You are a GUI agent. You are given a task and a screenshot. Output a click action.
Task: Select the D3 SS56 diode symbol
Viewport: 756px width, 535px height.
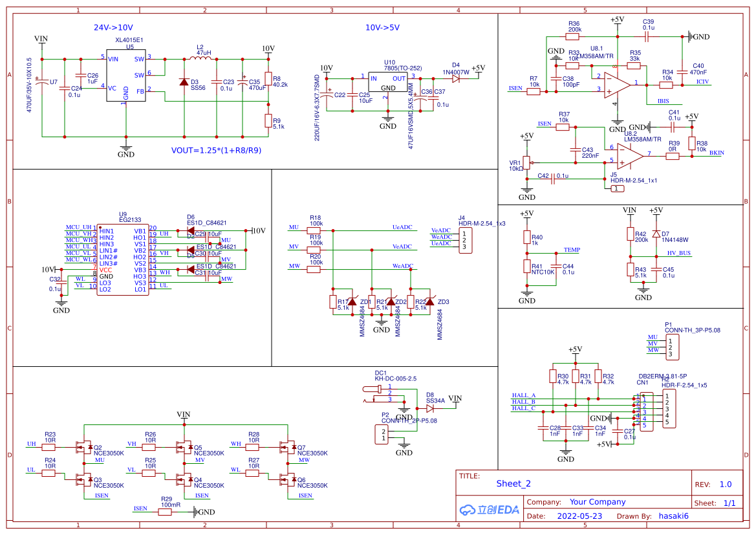(x=185, y=82)
